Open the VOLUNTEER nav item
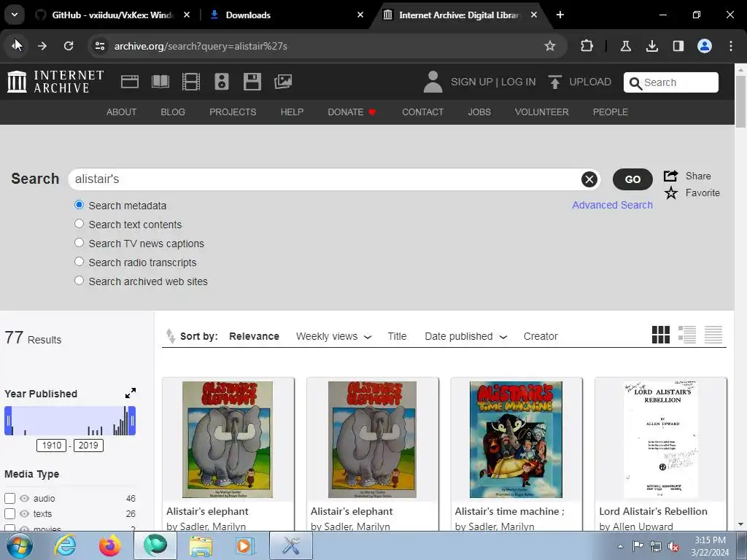Viewport: 747px width, 560px height. pyautogui.click(x=542, y=112)
